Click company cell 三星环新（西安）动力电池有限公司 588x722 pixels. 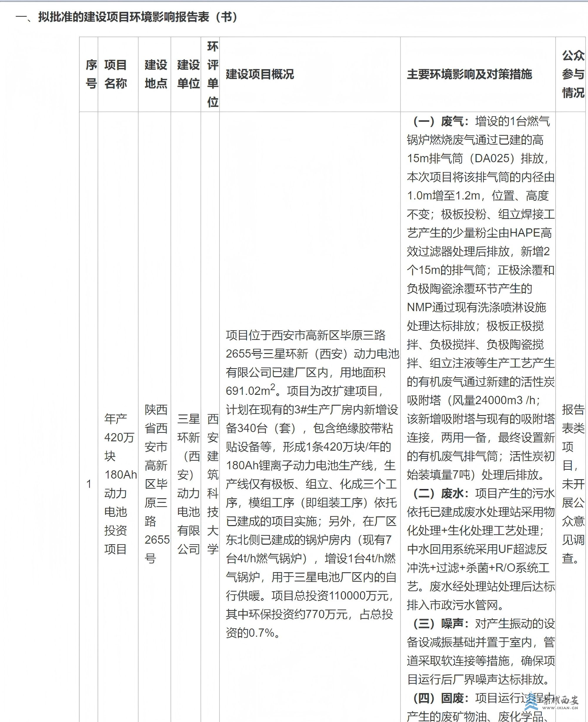pos(188,484)
